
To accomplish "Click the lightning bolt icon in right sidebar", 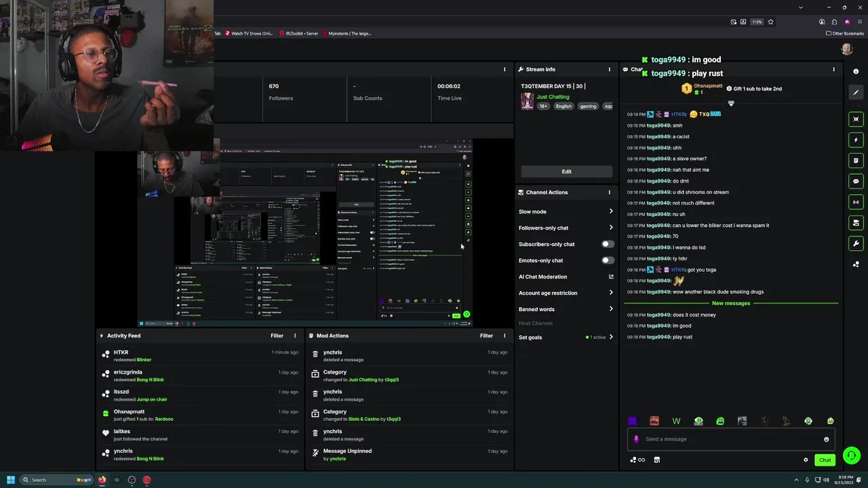I will (856, 140).
